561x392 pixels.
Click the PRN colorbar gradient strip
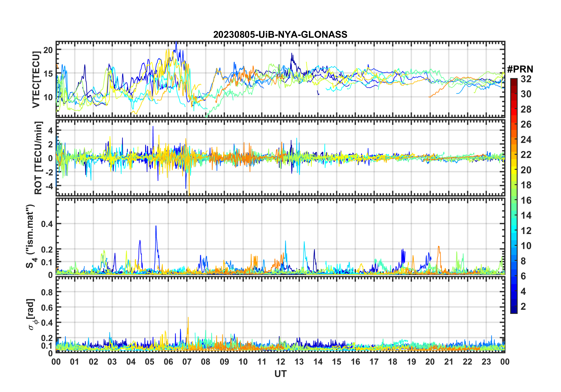pos(514,196)
